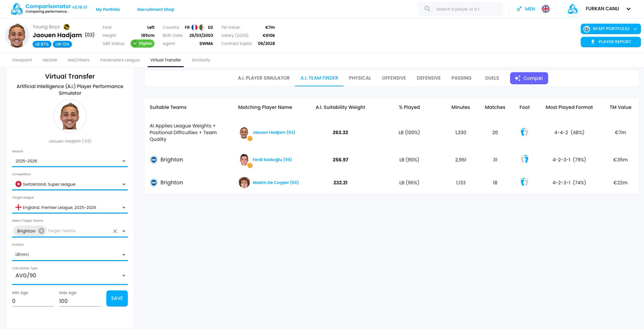Screen dimensions: 644x333
Task: Click orange info badge on Hadjam row
Action: [x=249, y=138]
